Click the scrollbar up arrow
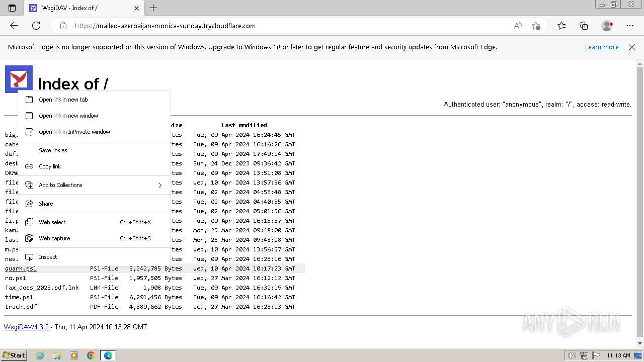The width and height of the screenshot is (644, 362). (639, 64)
